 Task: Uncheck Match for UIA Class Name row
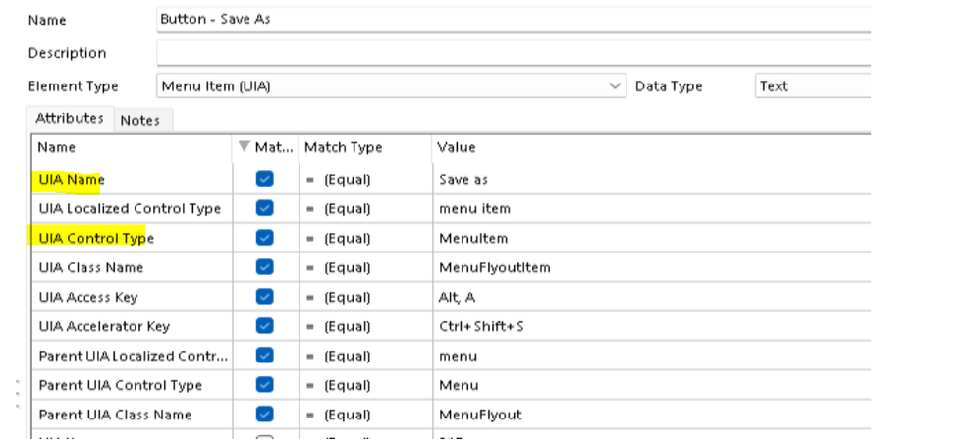(x=264, y=267)
